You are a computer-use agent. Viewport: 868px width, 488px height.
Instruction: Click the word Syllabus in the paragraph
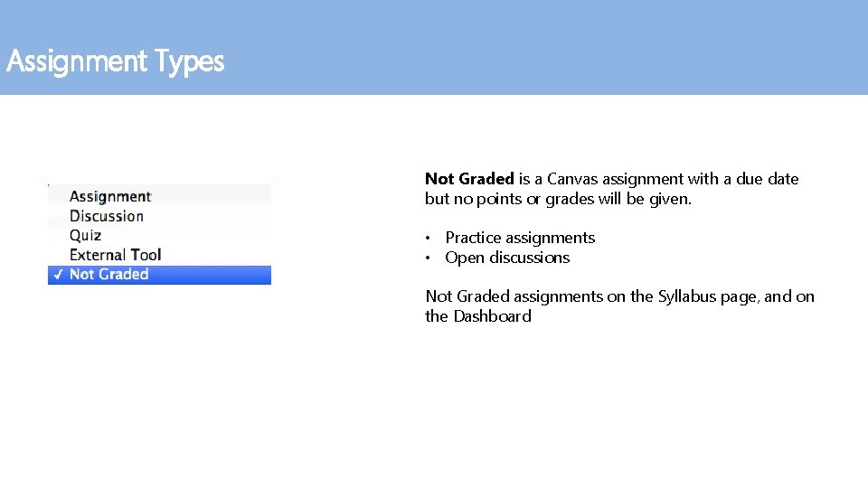(687, 296)
